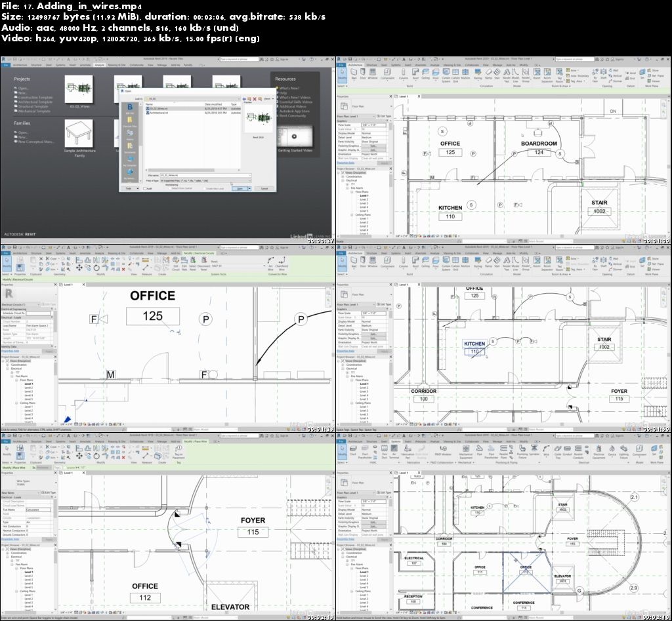Select the Wall tool in Boardroom frame ribbon
672x621 pixels.
[x=354, y=74]
